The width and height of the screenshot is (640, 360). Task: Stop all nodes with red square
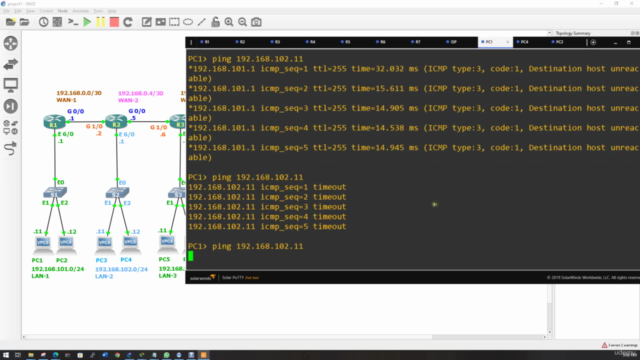point(114,22)
